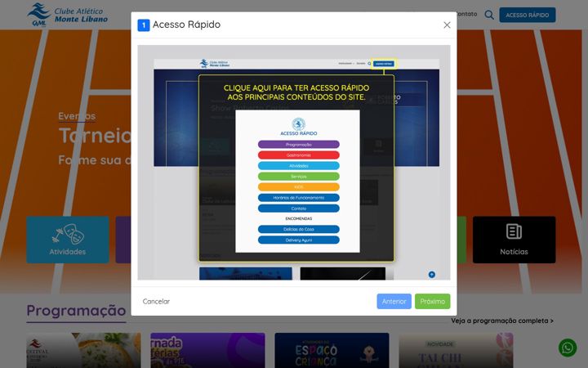Screen dimensions: 588x368
Task: Click the Clube Atlético Monte Líbano logo
Action: pos(68,15)
